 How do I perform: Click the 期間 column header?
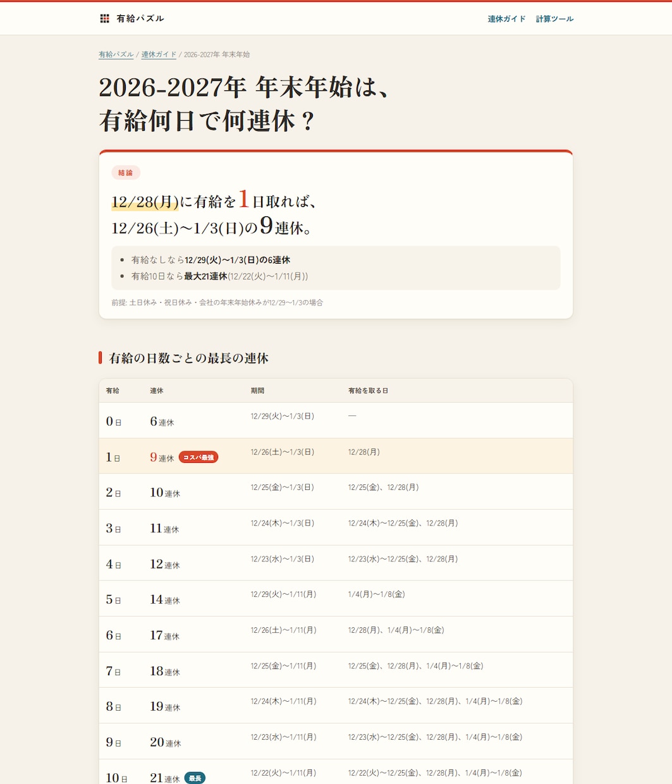(x=257, y=391)
